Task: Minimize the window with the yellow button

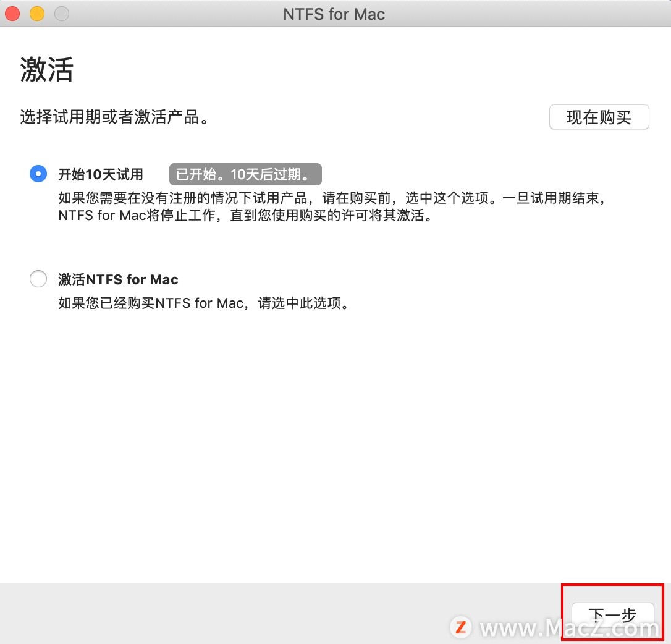Action: tap(37, 14)
